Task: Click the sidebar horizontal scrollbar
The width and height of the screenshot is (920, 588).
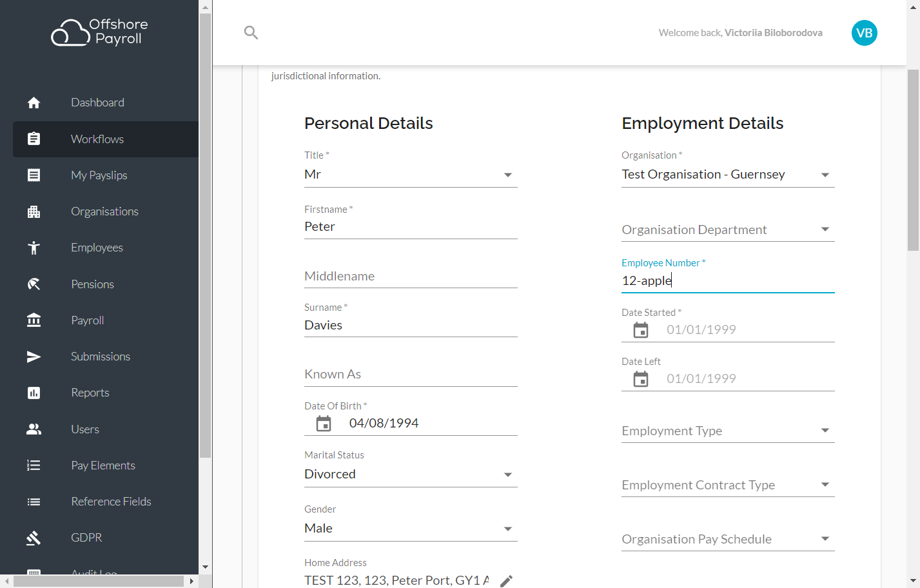Action: [99, 582]
